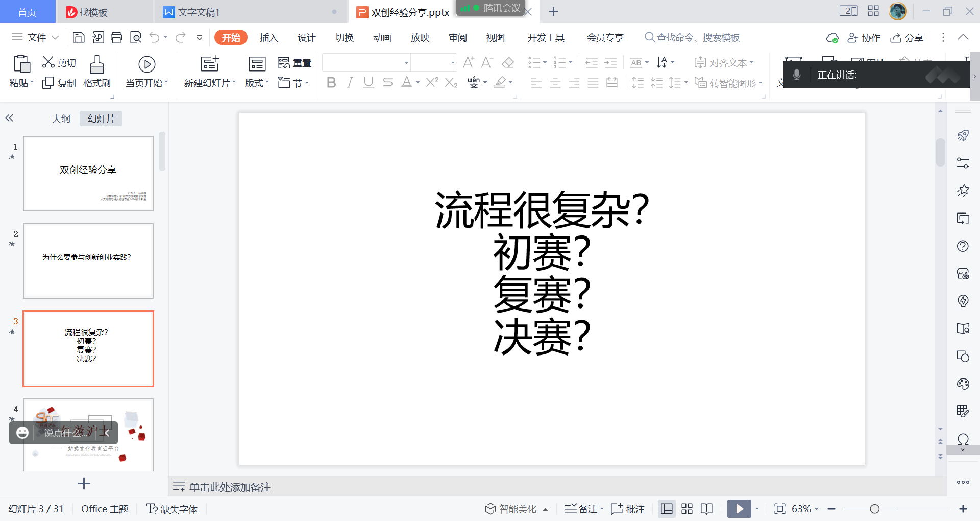Select slide 2 thumbnail in slide panel
The width and height of the screenshot is (980, 521).
point(88,260)
